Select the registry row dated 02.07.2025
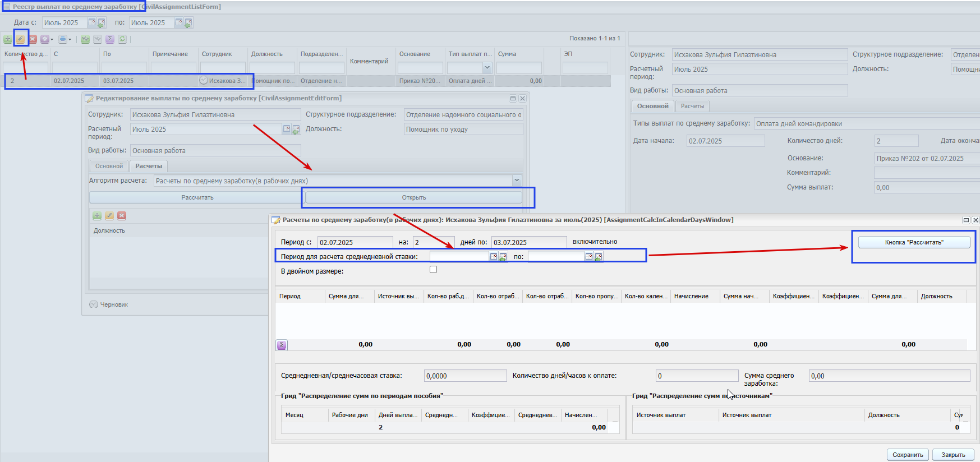The image size is (980, 462). (306, 81)
